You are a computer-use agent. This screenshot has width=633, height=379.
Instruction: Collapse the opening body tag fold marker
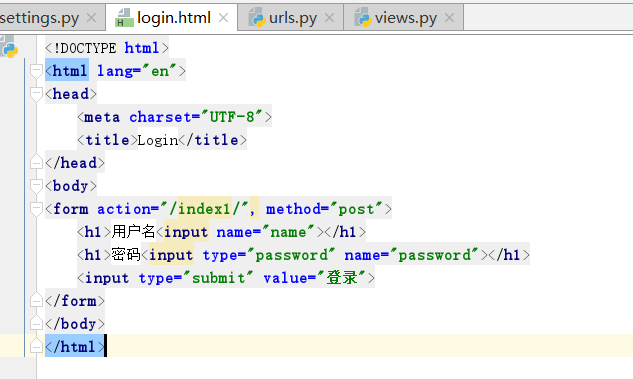click(x=36, y=186)
